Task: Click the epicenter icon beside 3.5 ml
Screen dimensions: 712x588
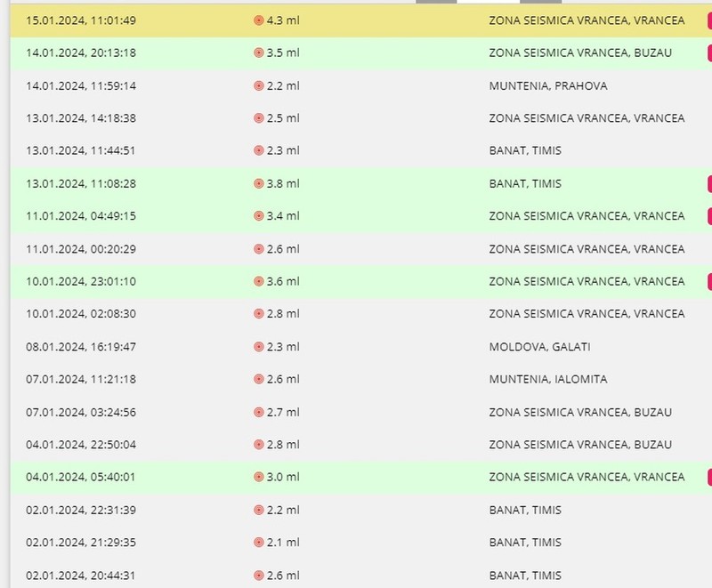Action: (x=259, y=53)
